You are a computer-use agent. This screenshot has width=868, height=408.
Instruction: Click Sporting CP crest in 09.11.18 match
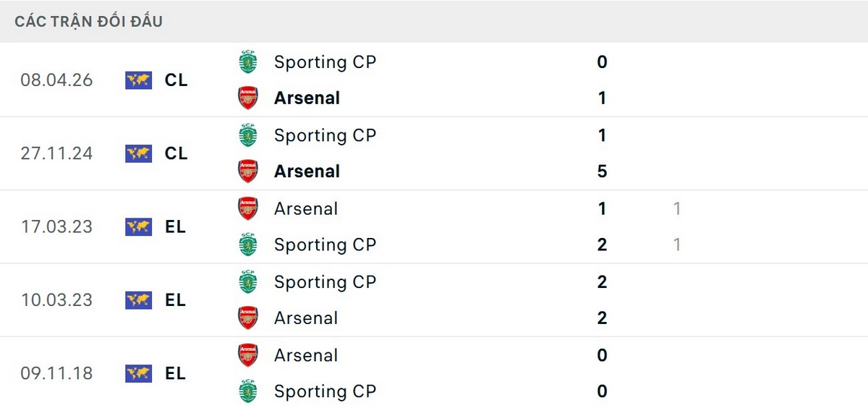point(248,391)
